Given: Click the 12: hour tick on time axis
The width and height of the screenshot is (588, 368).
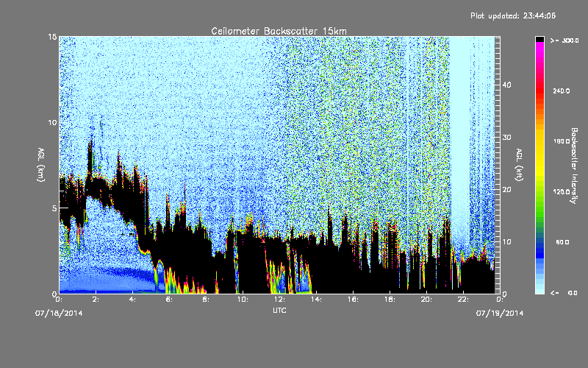Looking at the screenshot, I should [x=279, y=300].
